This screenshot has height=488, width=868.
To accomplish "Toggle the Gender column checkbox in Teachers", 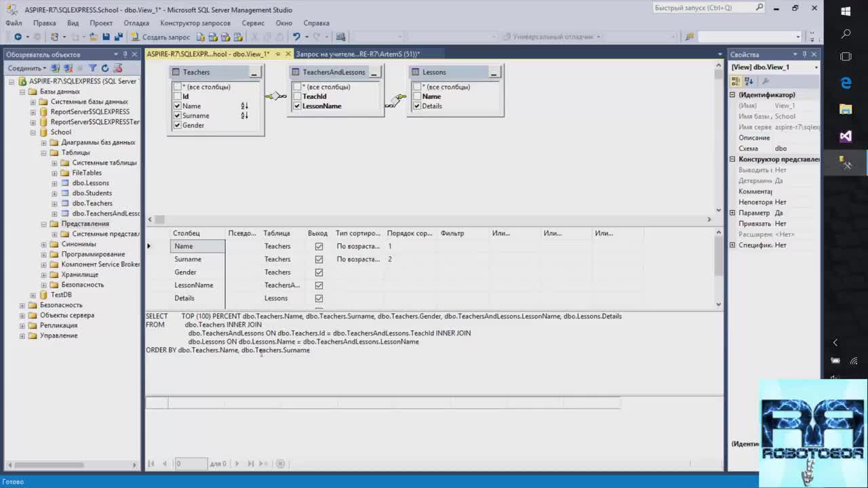I will pos(178,125).
